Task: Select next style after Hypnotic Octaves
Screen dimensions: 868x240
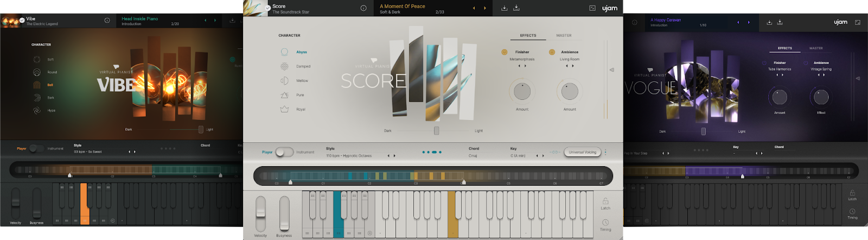Action: pyautogui.click(x=394, y=156)
